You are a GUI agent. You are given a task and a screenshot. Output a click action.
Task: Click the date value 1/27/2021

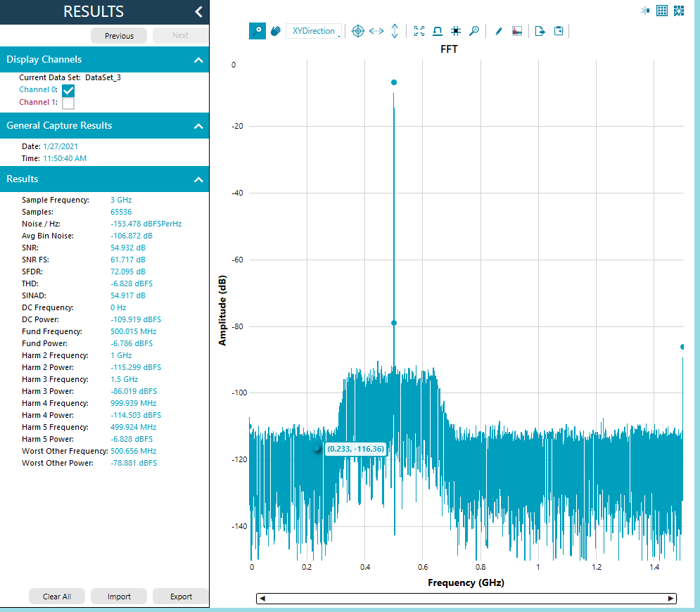click(61, 146)
